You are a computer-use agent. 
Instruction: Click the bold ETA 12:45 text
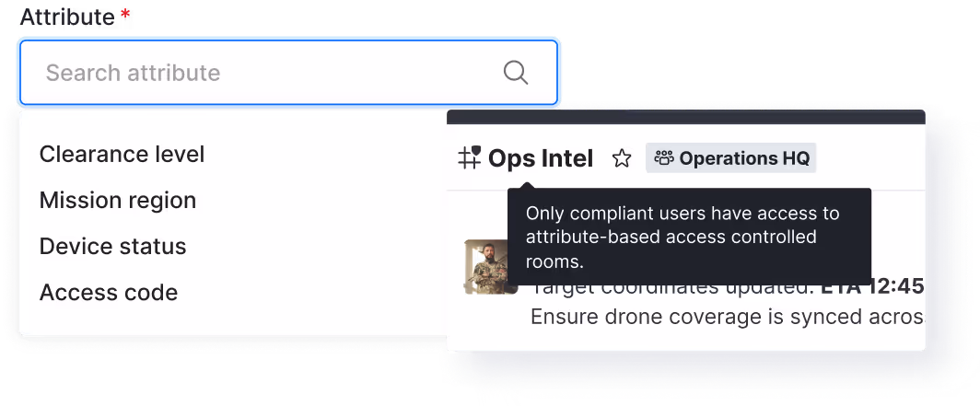[x=872, y=287]
